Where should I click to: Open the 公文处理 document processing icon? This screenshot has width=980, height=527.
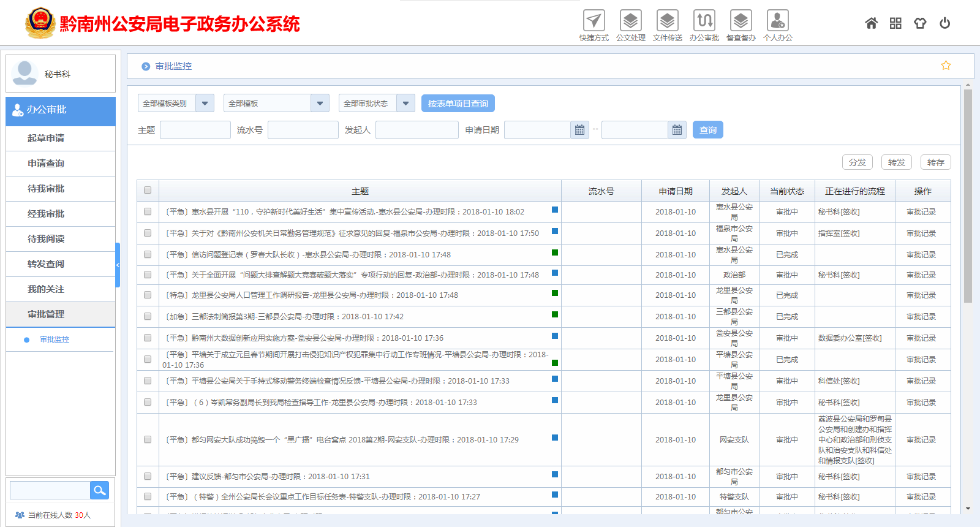630,21
